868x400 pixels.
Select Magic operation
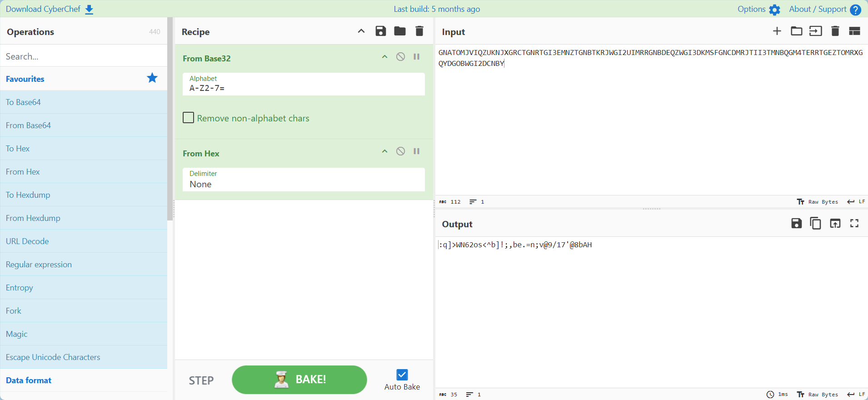coord(84,334)
